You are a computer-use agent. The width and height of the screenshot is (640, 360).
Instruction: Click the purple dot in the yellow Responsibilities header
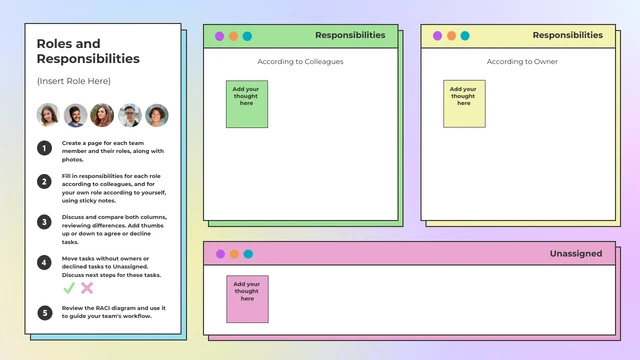coord(438,36)
